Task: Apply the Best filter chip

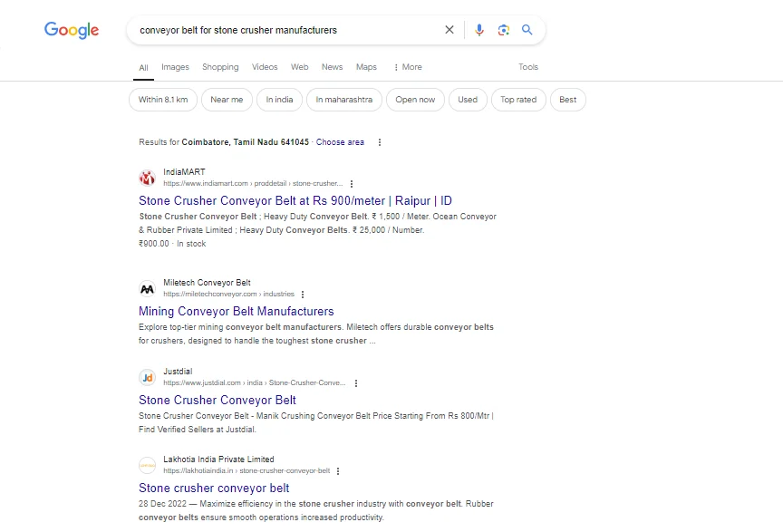Action: tap(568, 100)
